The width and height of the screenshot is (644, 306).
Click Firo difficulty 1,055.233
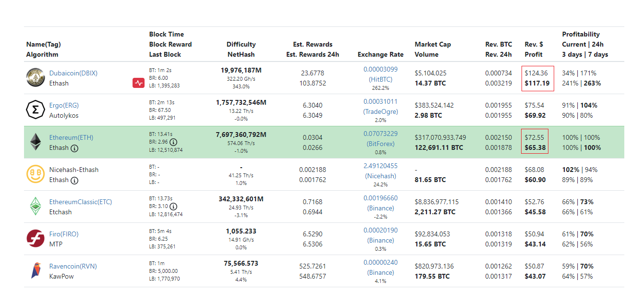pyautogui.click(x=241, y=231)
